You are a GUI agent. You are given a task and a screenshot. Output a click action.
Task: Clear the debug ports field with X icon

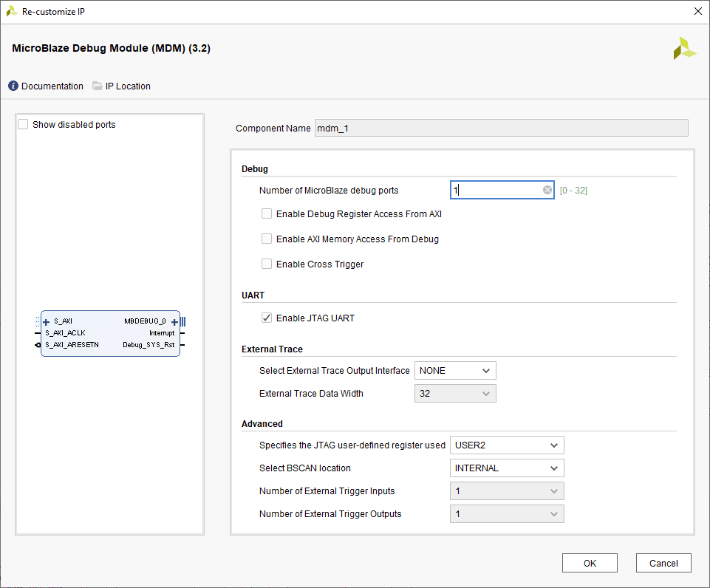547,191
